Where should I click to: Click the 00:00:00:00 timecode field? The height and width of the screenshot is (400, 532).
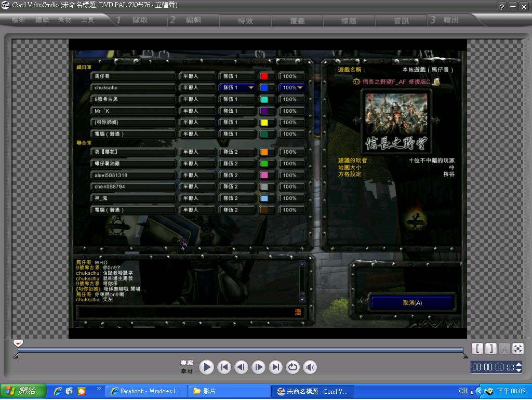click(x=493, y=367)
